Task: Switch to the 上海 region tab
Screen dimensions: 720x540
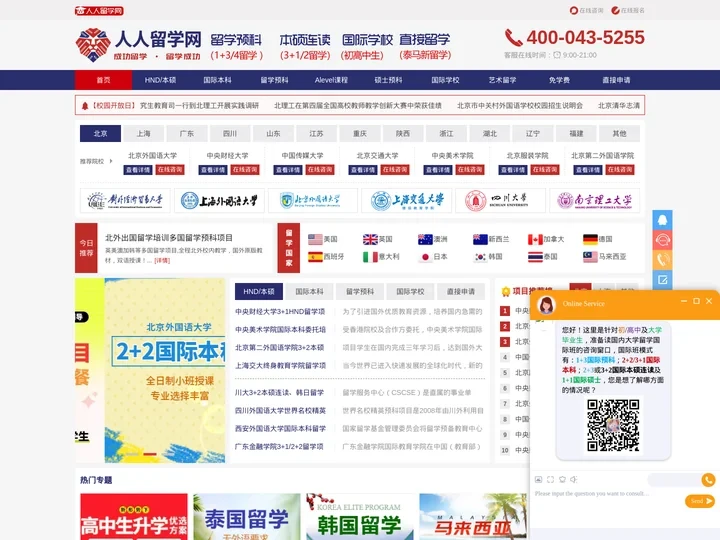Action: [143, 134]
